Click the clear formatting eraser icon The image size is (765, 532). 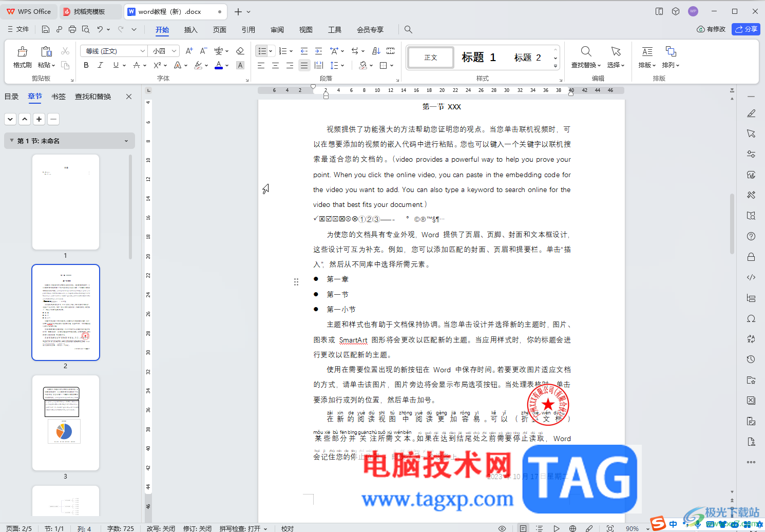click(240, 51)
